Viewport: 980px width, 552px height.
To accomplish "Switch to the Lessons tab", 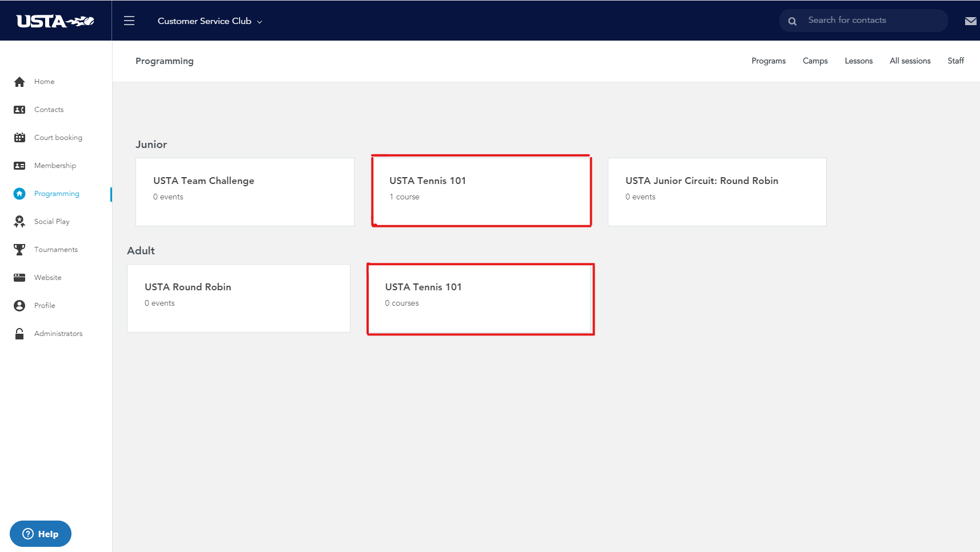I will pyautogui.click(x=858, y=61).
